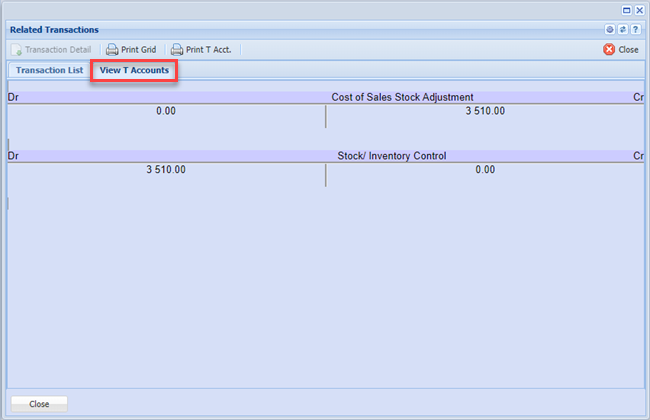Select the Cost of Sales Stock Adjustment header

pyautogui.click(x=402, y=97)
